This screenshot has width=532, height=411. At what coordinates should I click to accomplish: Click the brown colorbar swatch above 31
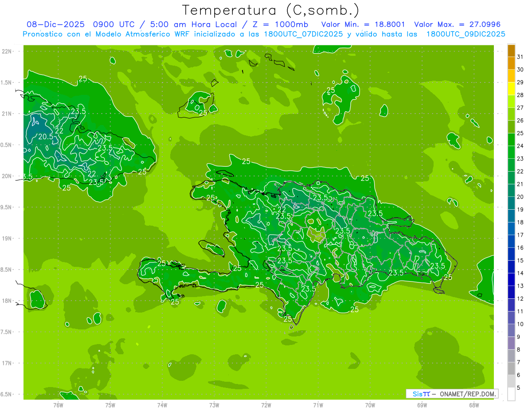point(511,51)
